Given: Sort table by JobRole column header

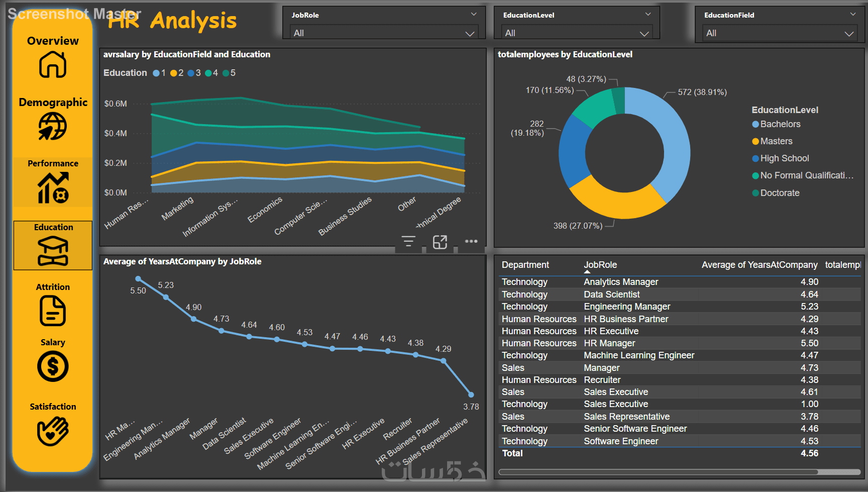Looking at the screenshot, I should 600,265.
